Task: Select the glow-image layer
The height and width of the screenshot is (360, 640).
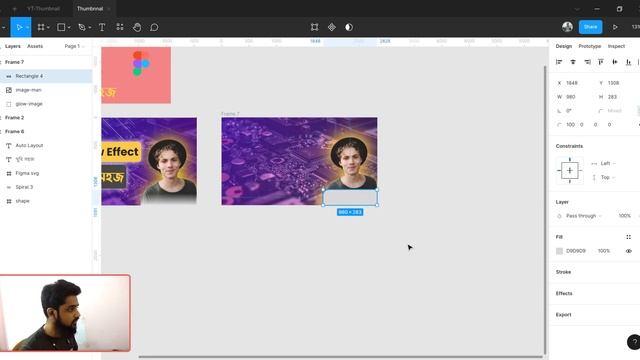Action: click(x=46, y=104)
